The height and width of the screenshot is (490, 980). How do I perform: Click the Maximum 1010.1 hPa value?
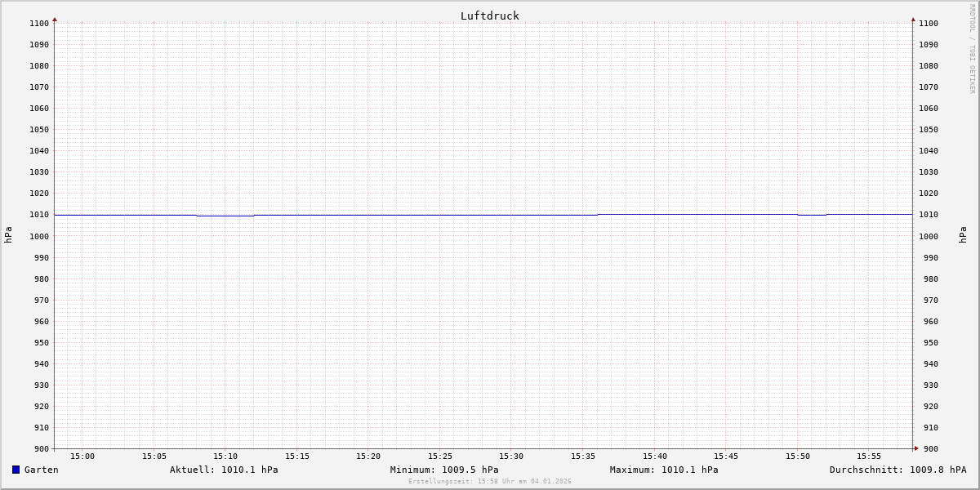[x=664, y=470]
